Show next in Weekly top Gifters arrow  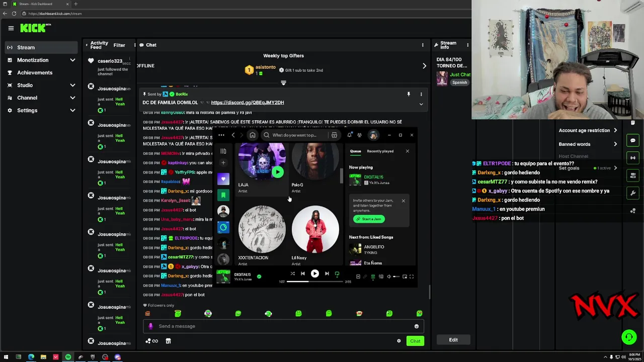click(424, 66)
